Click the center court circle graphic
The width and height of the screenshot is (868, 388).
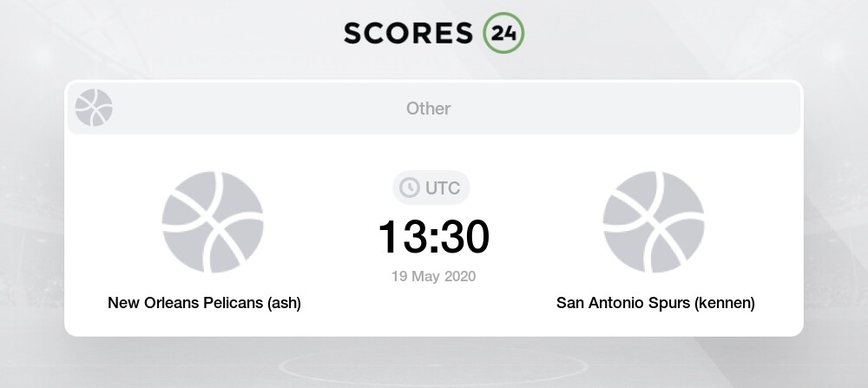433,365
